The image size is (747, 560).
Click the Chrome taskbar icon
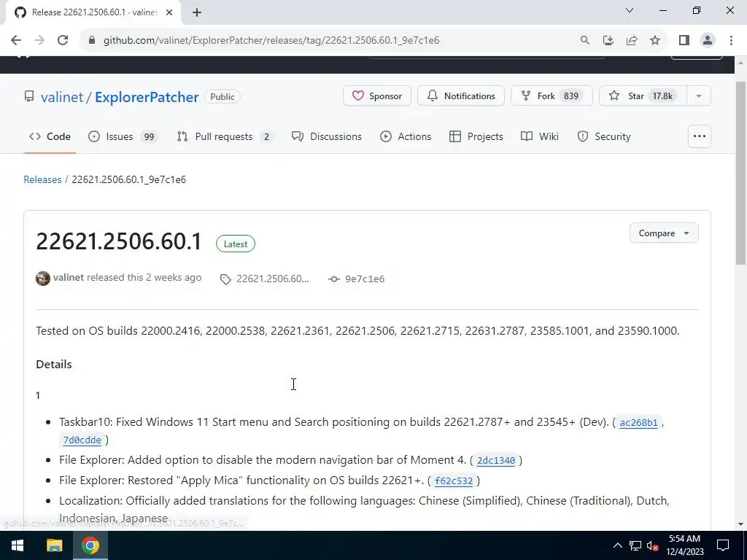90,545
